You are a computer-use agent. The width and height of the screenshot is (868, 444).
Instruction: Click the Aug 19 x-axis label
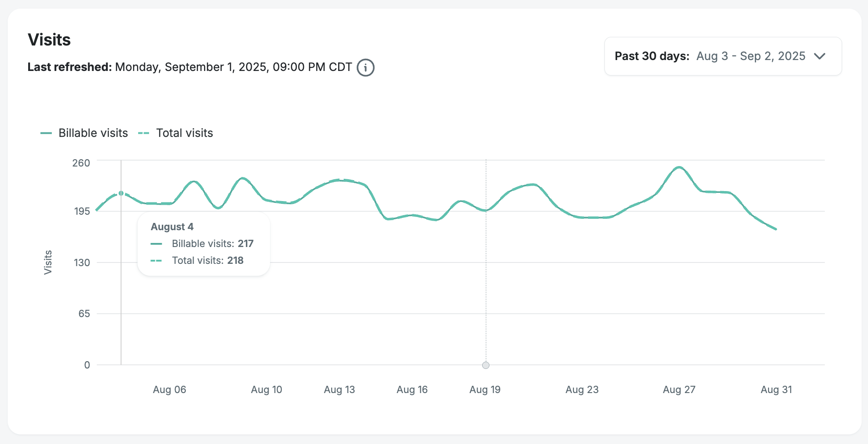pos(485,389)
